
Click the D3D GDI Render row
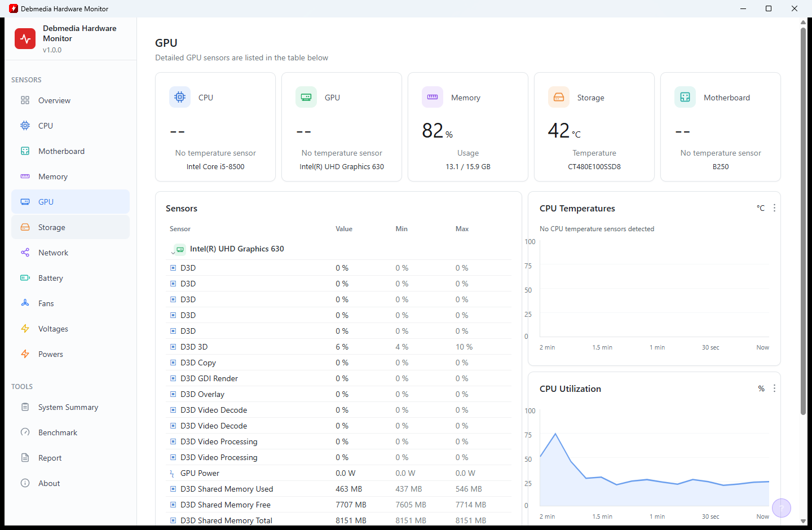pos(338,378)
